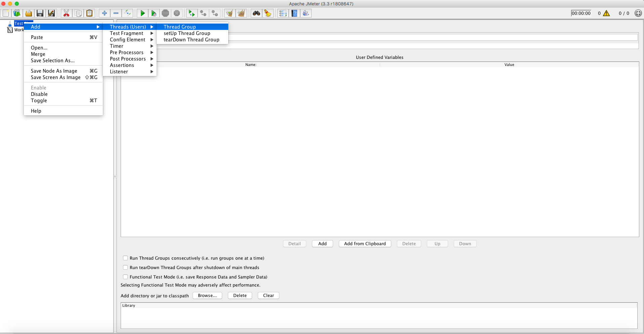644x334 pixels.
Task: Click the Start no pauses icon
Action: pyautogui.click(x=154, y=13)
